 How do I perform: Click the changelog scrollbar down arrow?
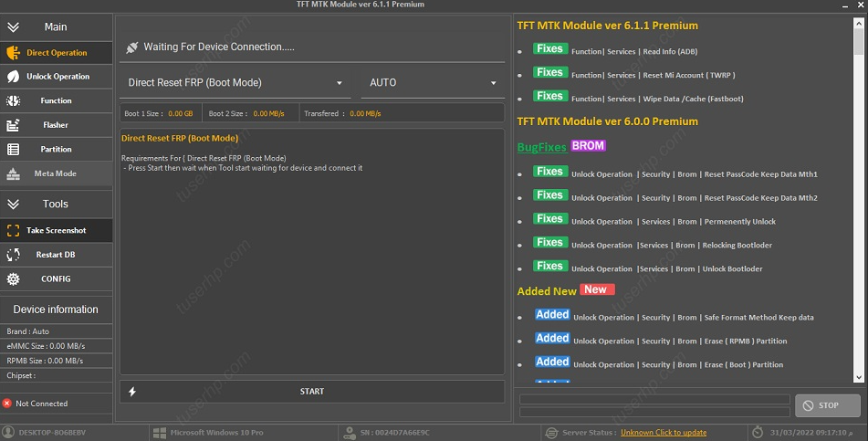click(x=859, y=377)
